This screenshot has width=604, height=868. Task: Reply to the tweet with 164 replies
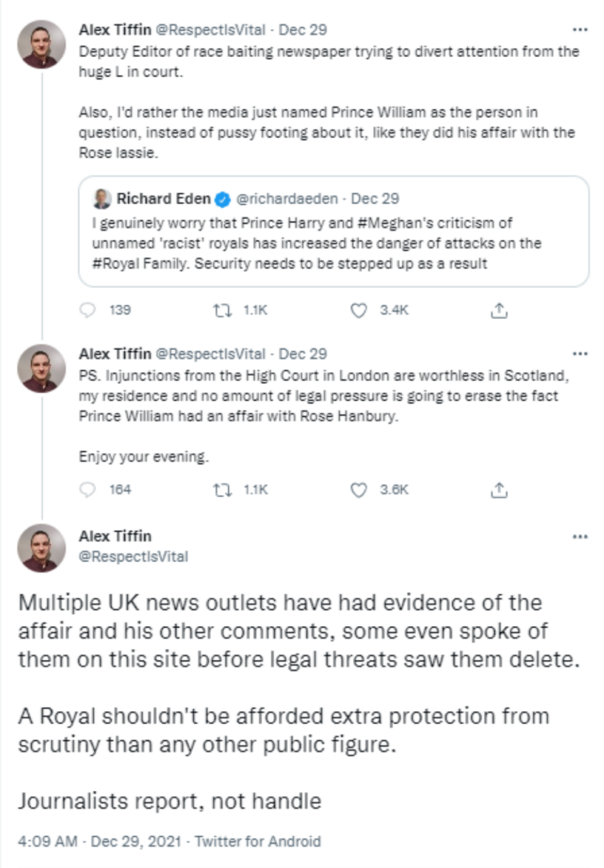(91, 489)
